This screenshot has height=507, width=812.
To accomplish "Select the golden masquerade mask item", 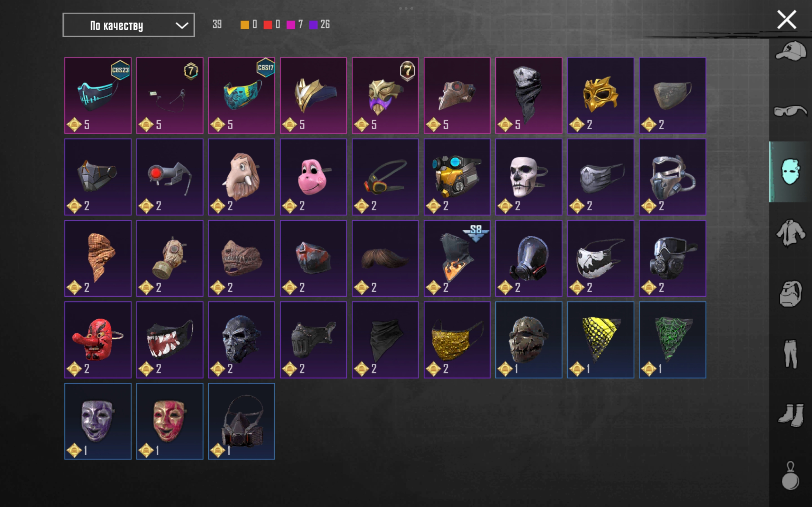I will (x=601, y=95).
